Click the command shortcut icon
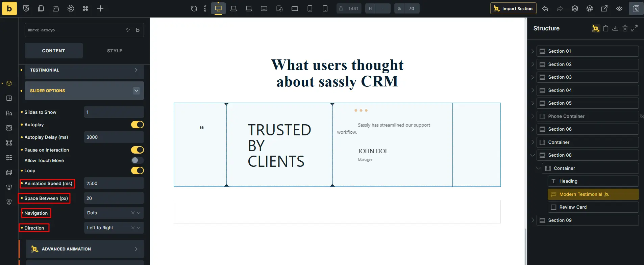 [85, 8]
